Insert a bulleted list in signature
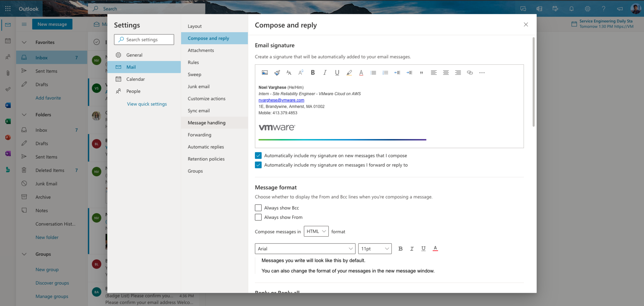Image resolution: width=644 pixels, height=306 pixels. point(373,73)
